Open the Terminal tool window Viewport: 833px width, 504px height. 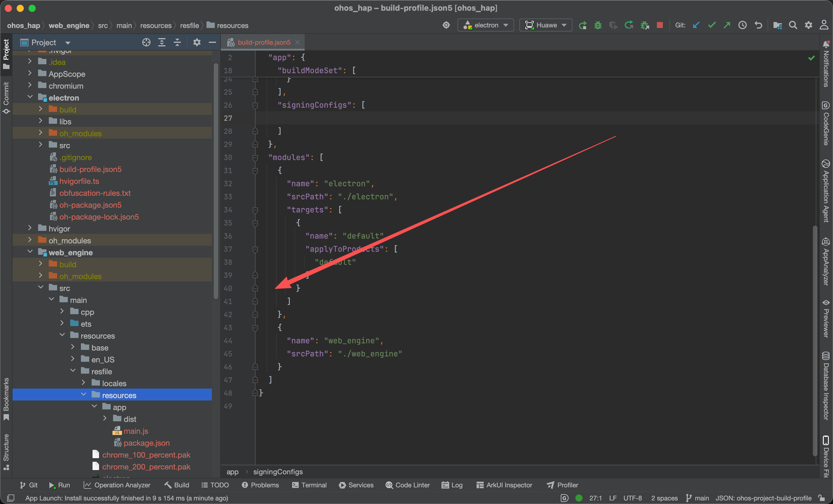tap(309, 485)
